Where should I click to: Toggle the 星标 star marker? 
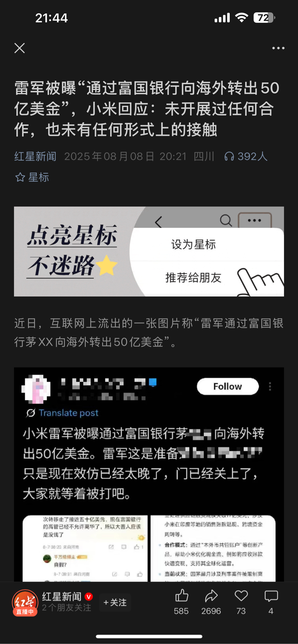click(x=32, y=177)
